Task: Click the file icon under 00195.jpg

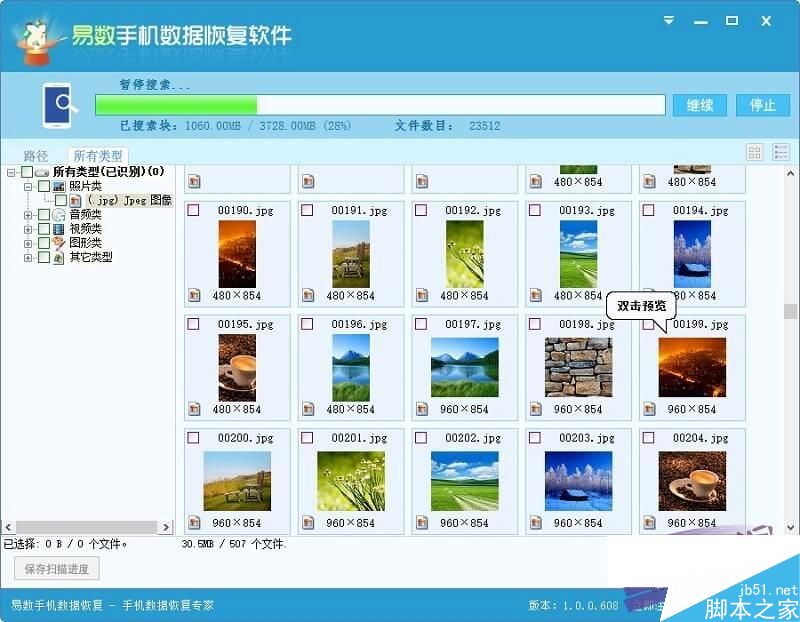Action: pyautogui.click(x=194, y=409)
